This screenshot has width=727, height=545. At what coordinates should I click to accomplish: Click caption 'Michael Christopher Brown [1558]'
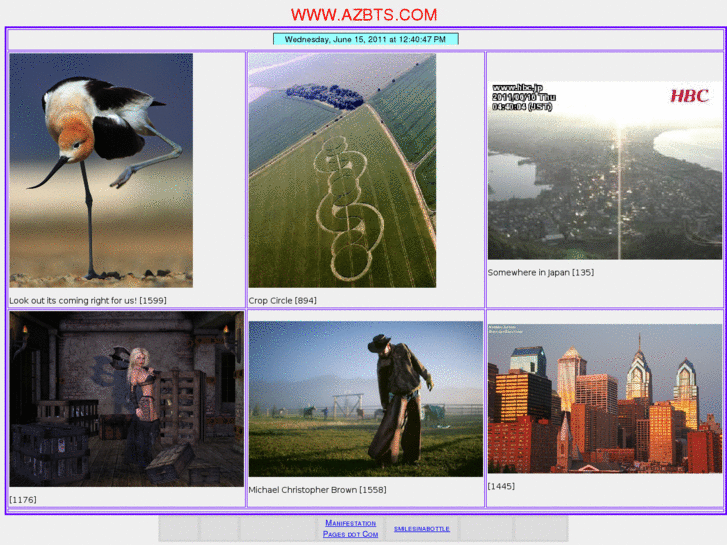(x=318, y=490)
